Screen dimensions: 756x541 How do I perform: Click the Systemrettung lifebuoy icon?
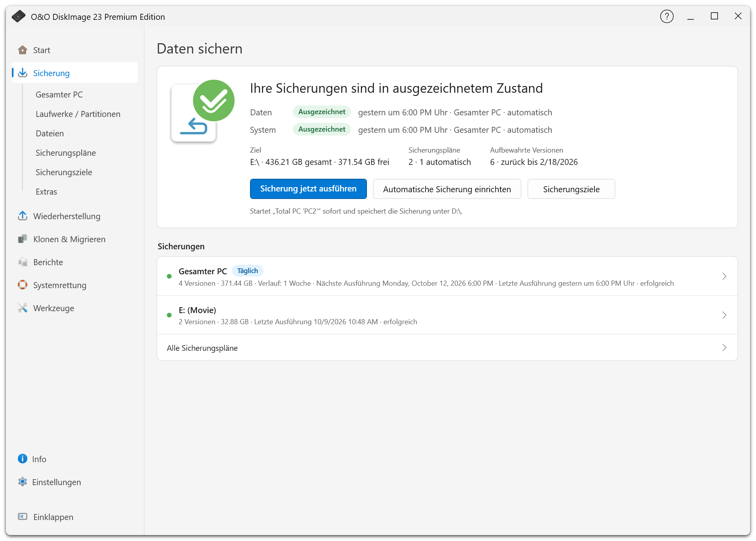coord(23,285)
